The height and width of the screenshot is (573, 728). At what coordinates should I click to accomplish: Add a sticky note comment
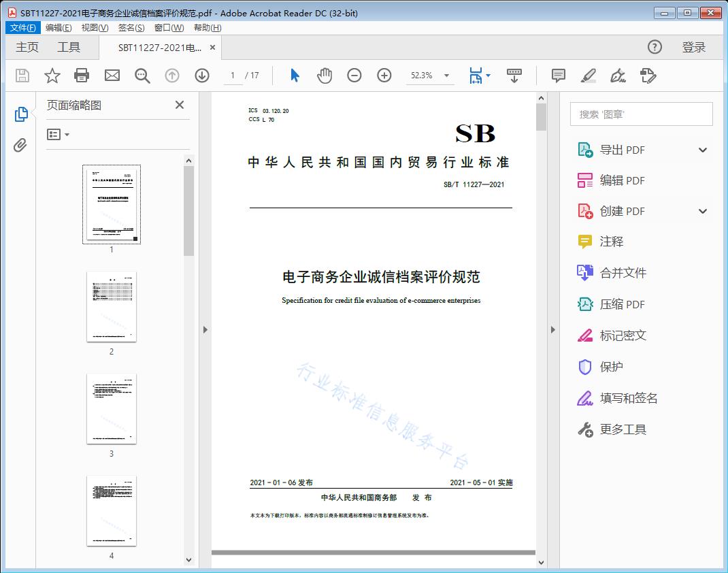558,76
